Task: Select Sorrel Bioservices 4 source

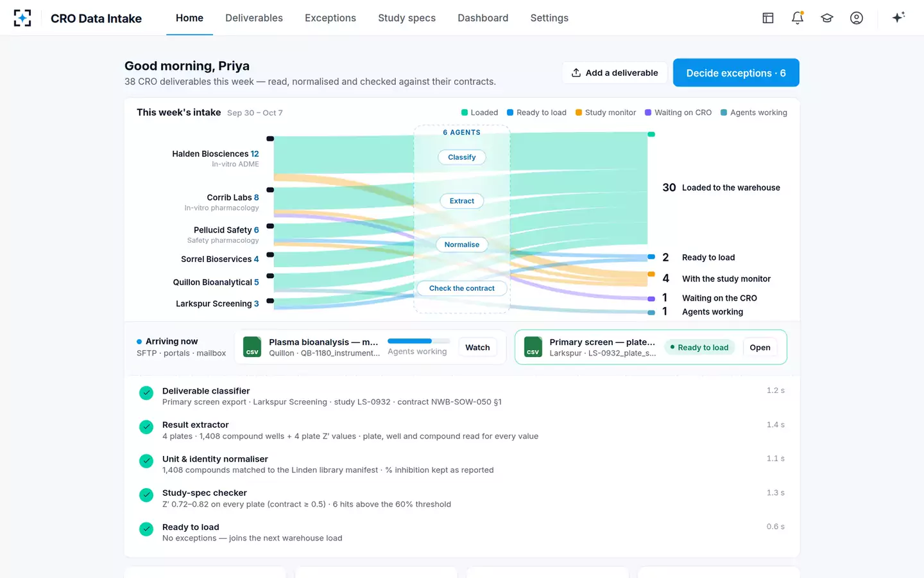Action: tap(220, 259)
